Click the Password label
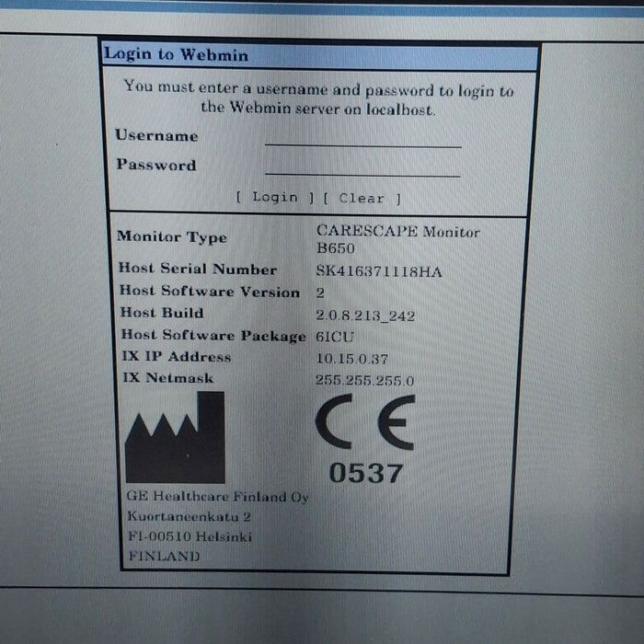The width and height of the screenshot is (644, 644). (x=156, y=166)
